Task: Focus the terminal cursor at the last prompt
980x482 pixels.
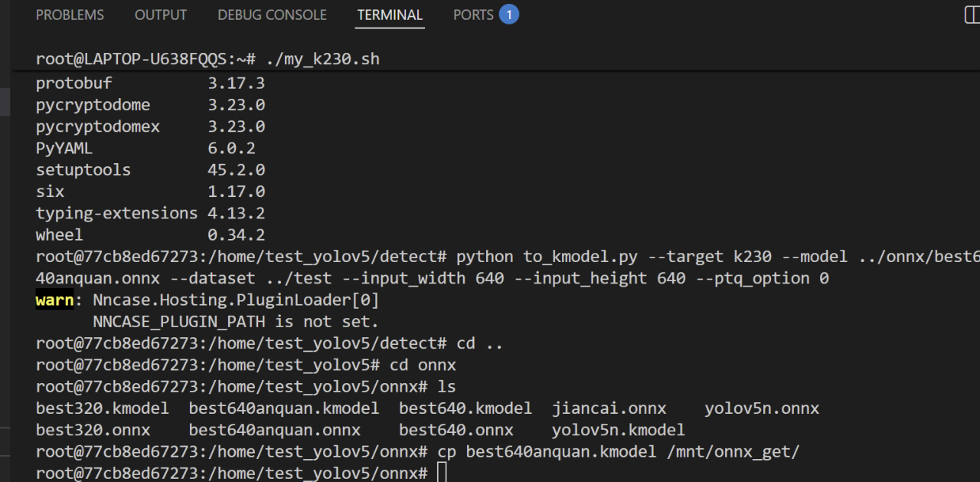Action: coord(440,474)
